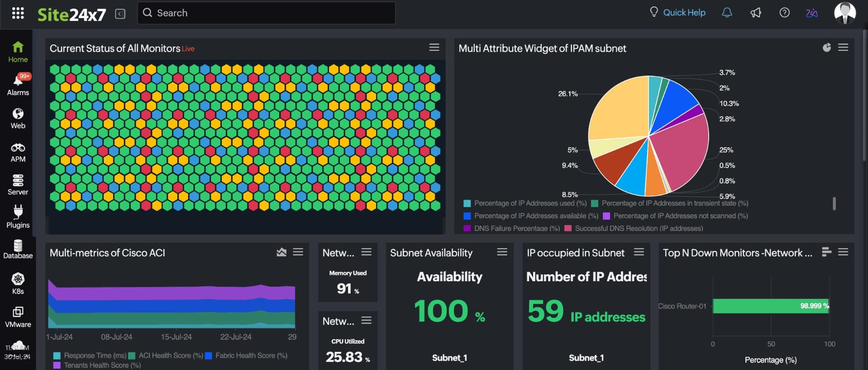Open the notifications bell icon
This screenshot has width=868, height=370.
[x=727, y=13]
